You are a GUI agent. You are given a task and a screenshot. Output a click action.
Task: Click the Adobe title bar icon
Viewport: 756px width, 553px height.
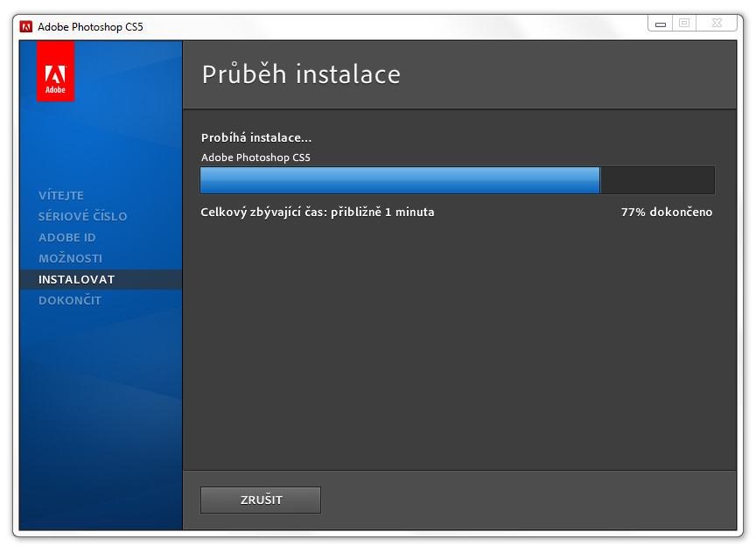click(x=25, y=26)
